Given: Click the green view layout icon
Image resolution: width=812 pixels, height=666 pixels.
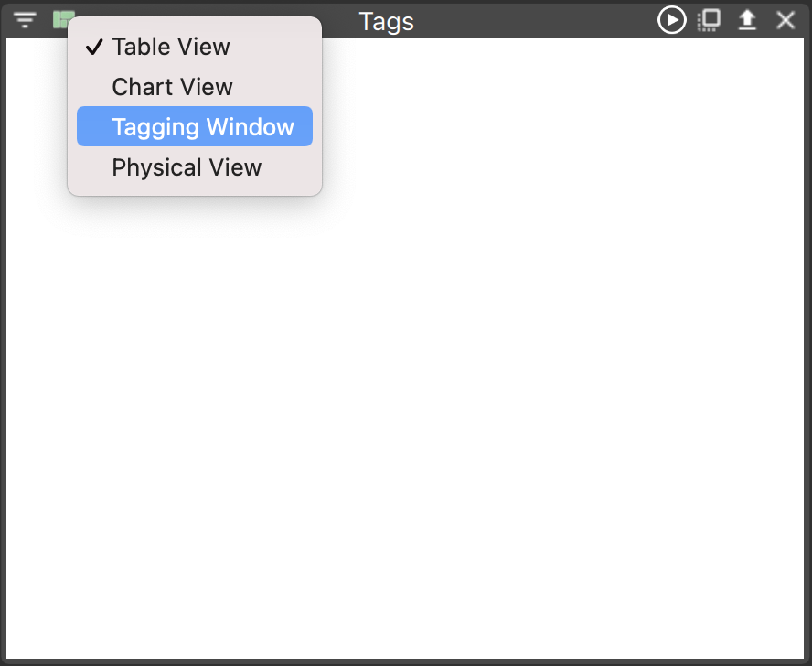Looking at the screenshot, I should tap(63, 20).
